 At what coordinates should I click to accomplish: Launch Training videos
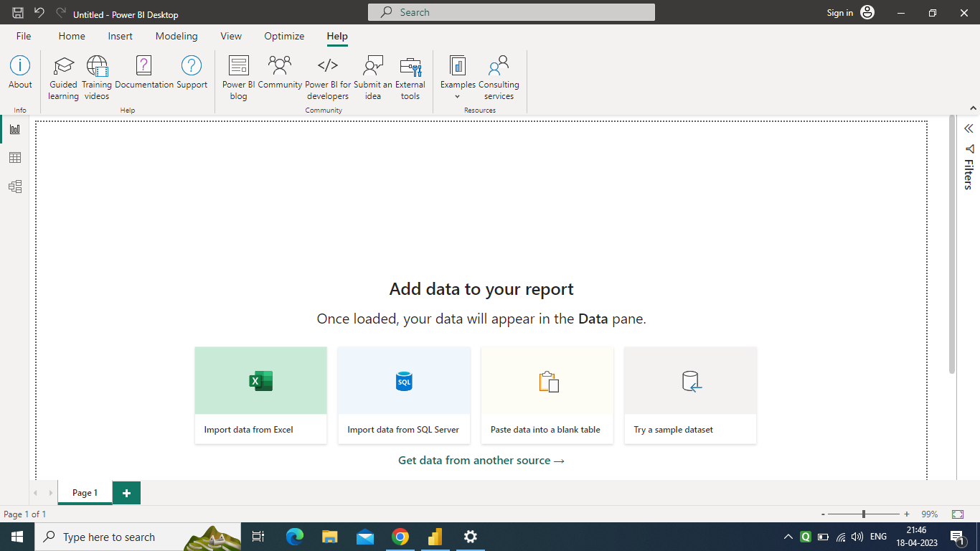click(97, 78)
